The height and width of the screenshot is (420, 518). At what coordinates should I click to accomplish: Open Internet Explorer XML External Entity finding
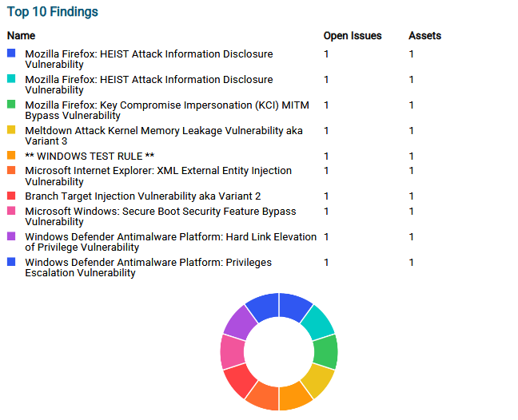coord(158,176)
